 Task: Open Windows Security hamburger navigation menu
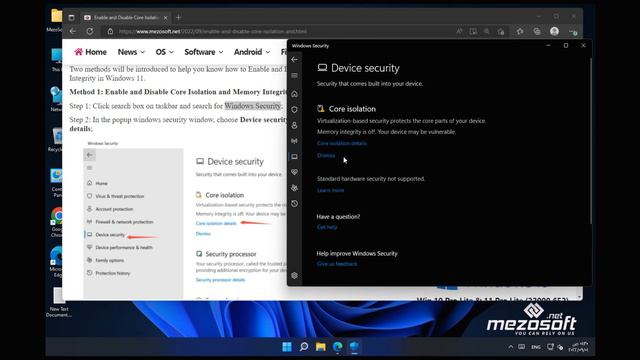[x=294, y=76]
